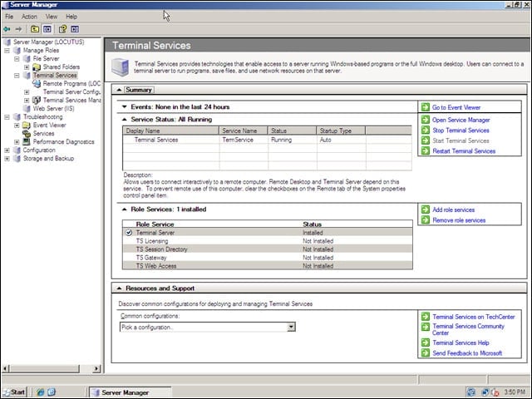Expand the Events section triangle

pos(124,107)
